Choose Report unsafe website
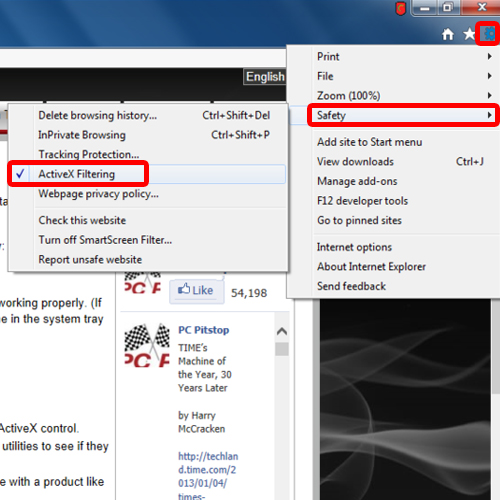Image resolution: width=500 pixels, height=500 pixels. pyautogui.click(x=147, y=260)
